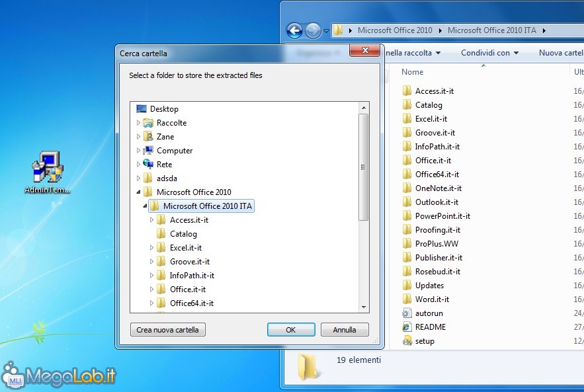This screenshot has width=584, height=392.
Task: Click the folder icon in Explorer address bar
Action: point(338,30)
